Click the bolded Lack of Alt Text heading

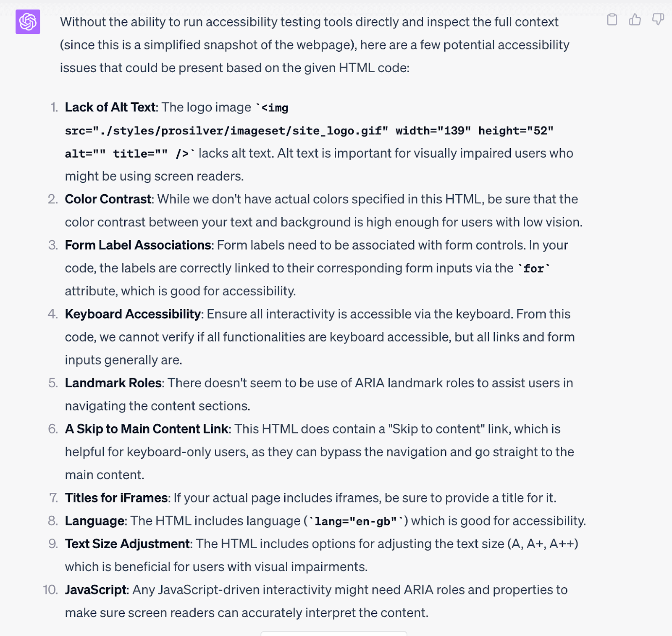pyautogui.click(x=110, y=107)
